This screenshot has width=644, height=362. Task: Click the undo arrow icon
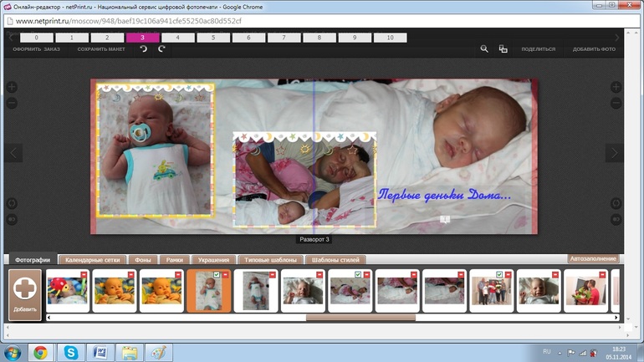point(143,49)
